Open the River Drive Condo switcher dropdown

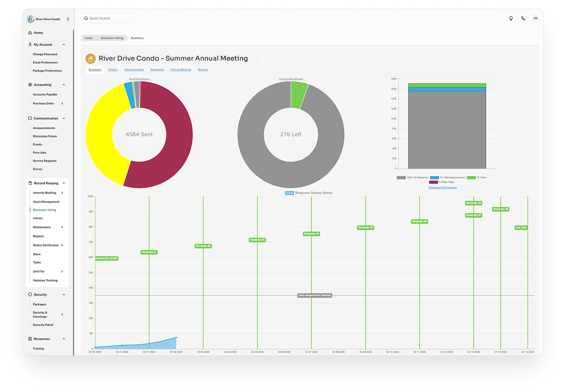(68, 19)
